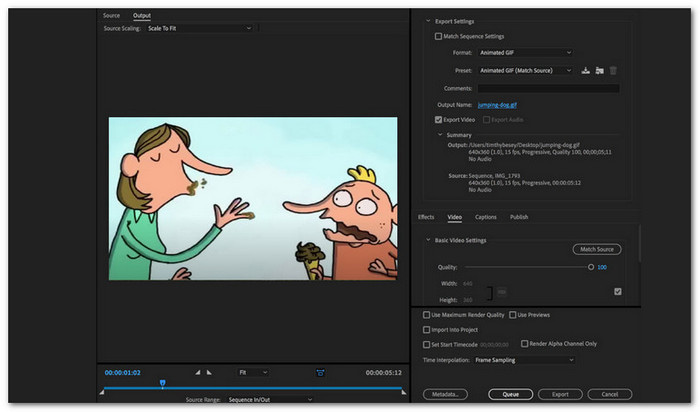
Task: Open the Fit zoom level dropdown
Action: (x=252, y=372)
